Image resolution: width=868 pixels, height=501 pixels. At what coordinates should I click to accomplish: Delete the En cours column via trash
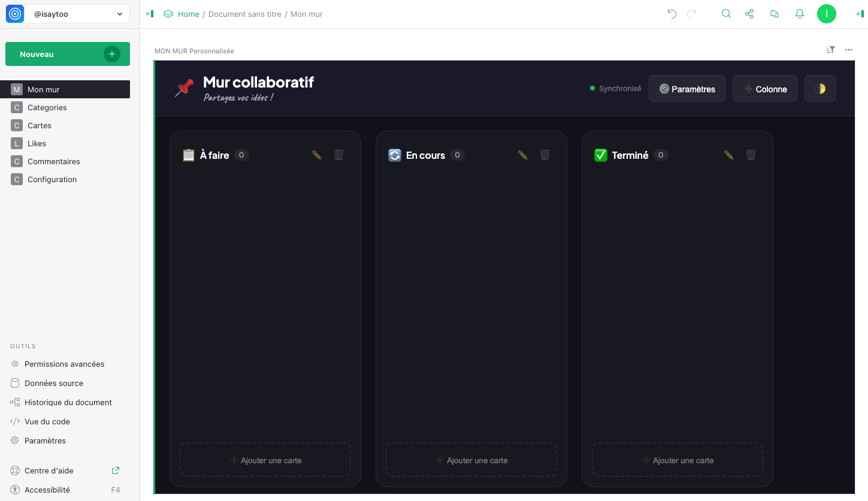pos(545,155)
